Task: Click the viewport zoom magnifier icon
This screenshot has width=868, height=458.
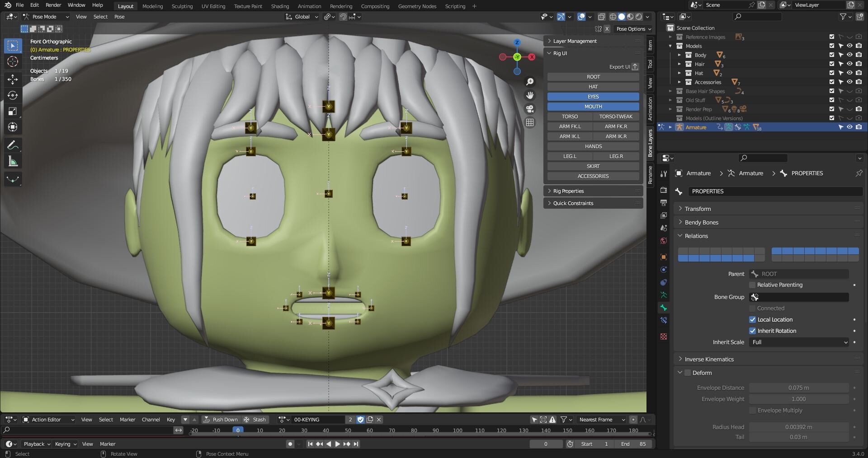Action: 530,81
